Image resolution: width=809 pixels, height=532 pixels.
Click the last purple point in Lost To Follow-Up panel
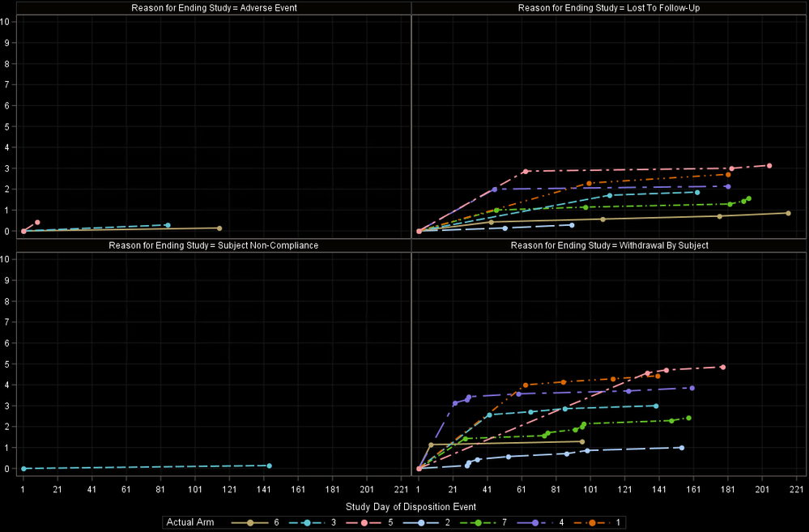[728, 187]
